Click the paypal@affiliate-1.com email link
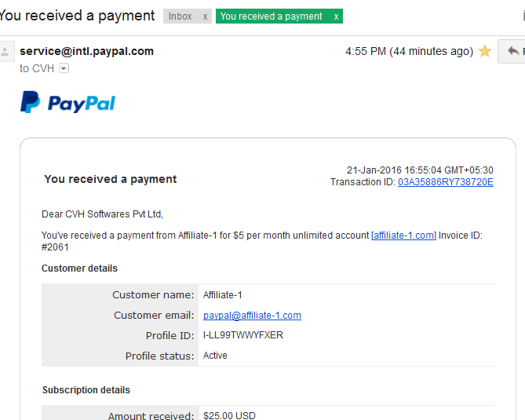The height and width of the screenshot is (420, 525). click(x=252, y=316)
